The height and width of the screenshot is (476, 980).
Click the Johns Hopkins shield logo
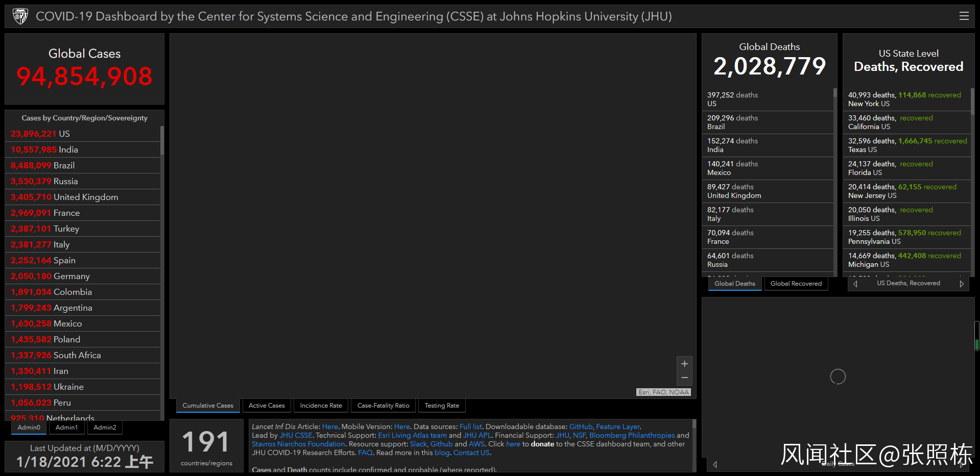coord(20,16)
